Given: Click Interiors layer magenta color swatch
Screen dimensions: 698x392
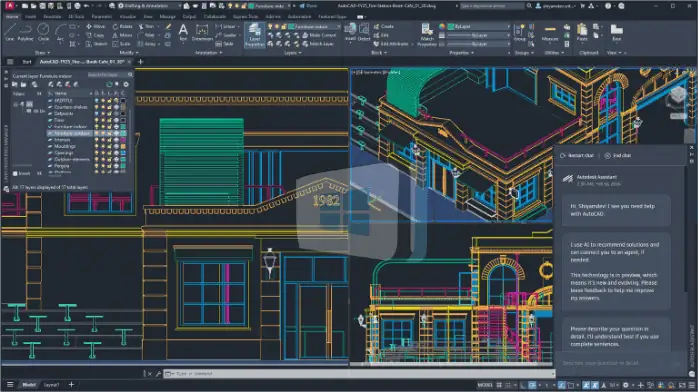Looking at the screenshot, I should pyautogui.click(x=123, y=140).
